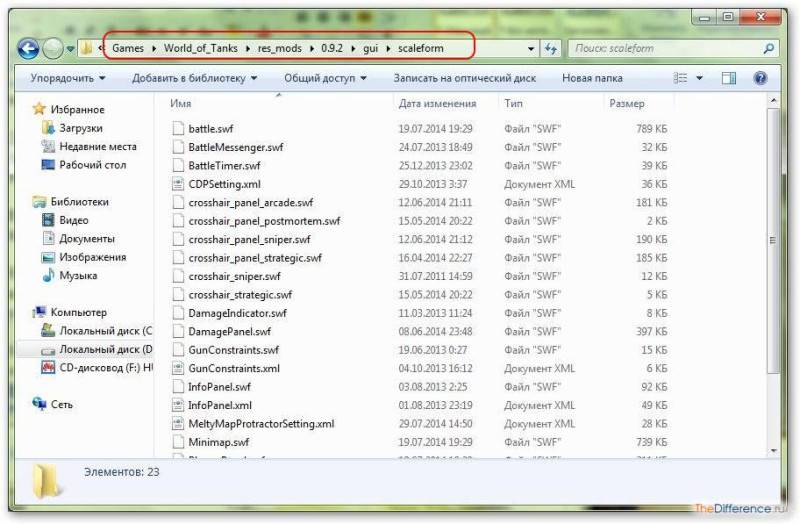The height and width of the screenshot is (524, 800).
Task: Click the refresh button beside address bar
Action: (x=551, y=48)
